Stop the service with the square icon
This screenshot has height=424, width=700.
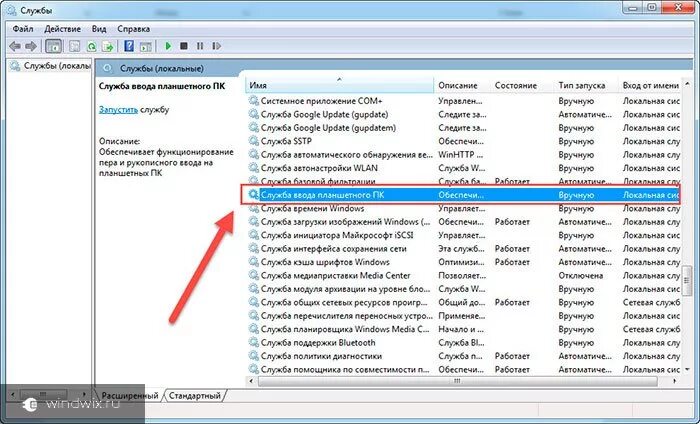point(183,46)
